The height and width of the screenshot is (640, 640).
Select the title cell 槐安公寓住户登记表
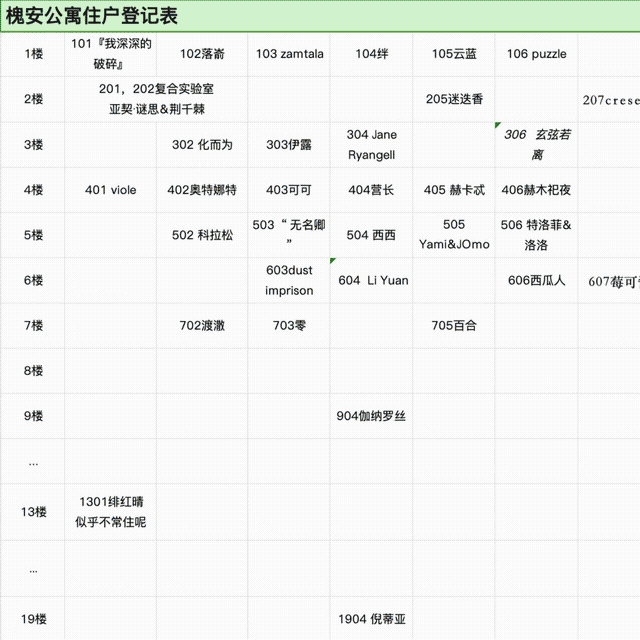[x=320, y=16]
